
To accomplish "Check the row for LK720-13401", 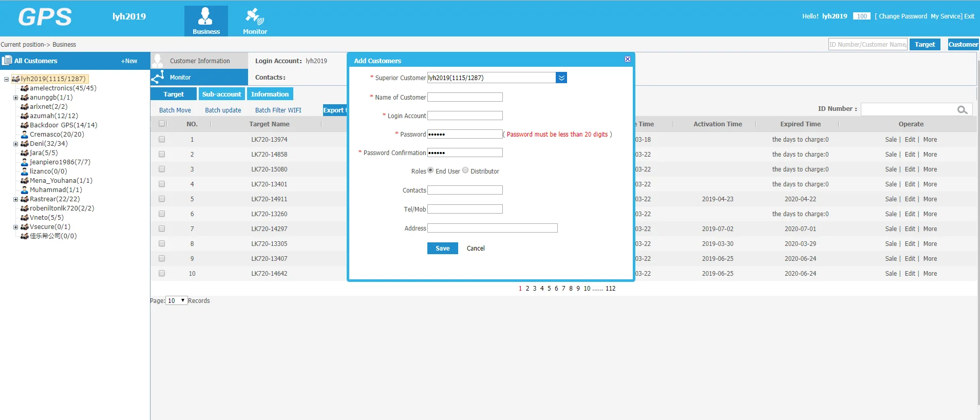I will click(162, 184).
